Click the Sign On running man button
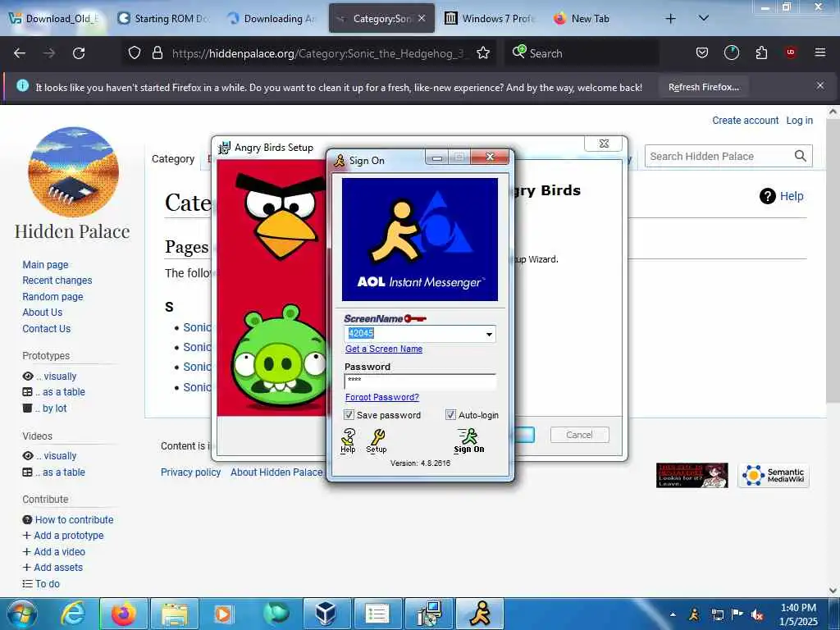Viewport: 840px width, 630px height. click(x=468, y=441)
